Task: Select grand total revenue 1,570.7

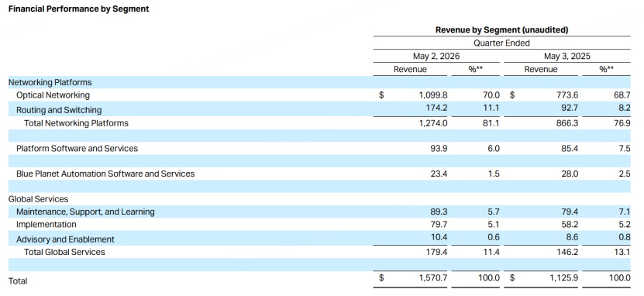Action: pos(433,278)
